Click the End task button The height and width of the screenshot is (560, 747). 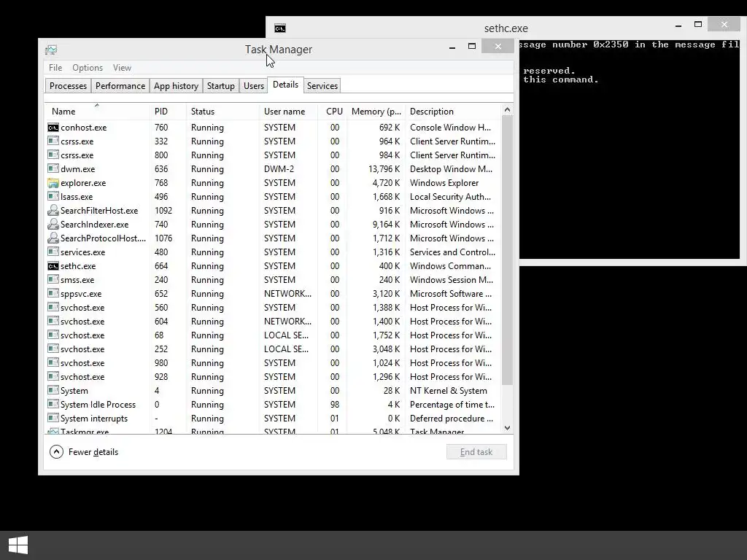tap(476, 452)
